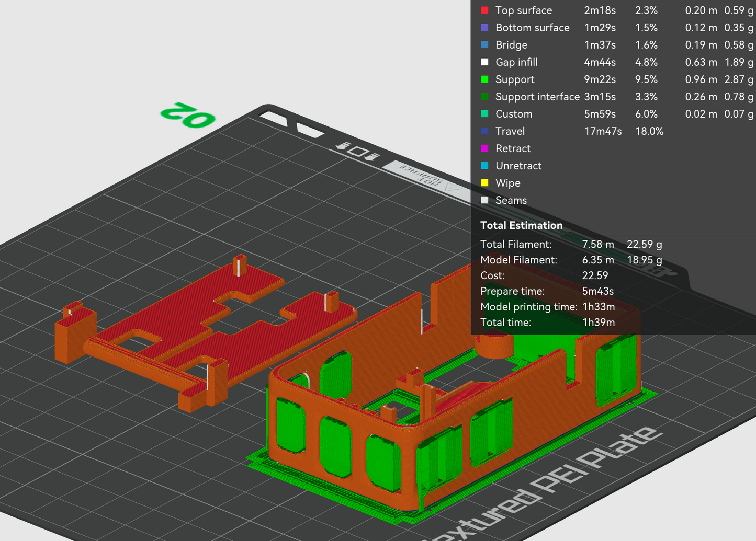Click the Top surface time 2m18s

click(600, 10)
